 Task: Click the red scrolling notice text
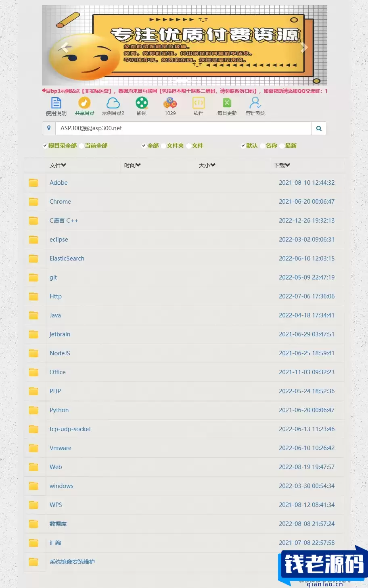coord(184,91)
